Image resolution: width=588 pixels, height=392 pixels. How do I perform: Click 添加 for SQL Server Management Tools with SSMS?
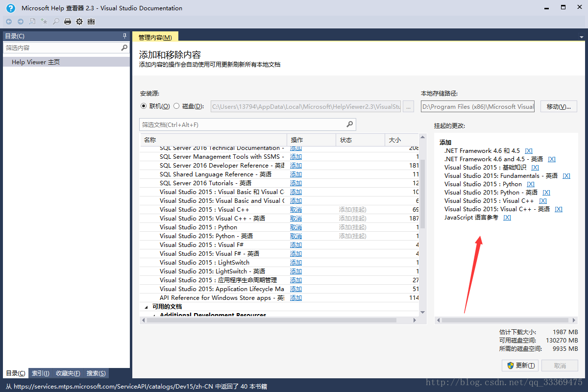tap(296, 157)
